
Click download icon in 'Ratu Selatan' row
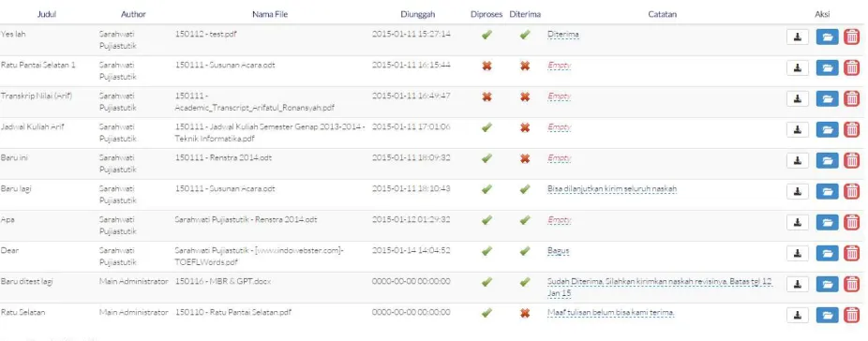click(x=798, y=316)
